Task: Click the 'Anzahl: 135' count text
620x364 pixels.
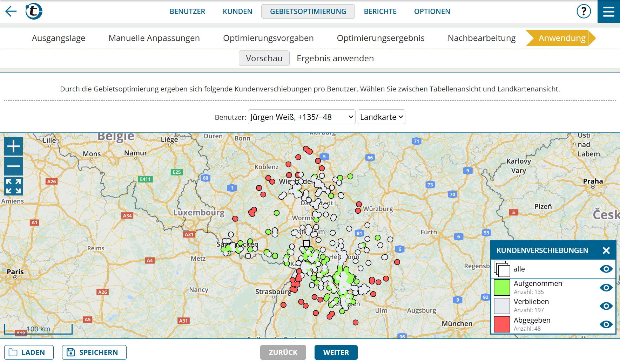Action: [529, 292]
